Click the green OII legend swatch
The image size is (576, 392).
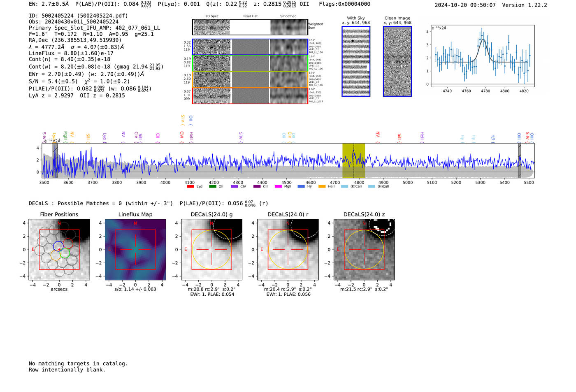pos(212,186)
